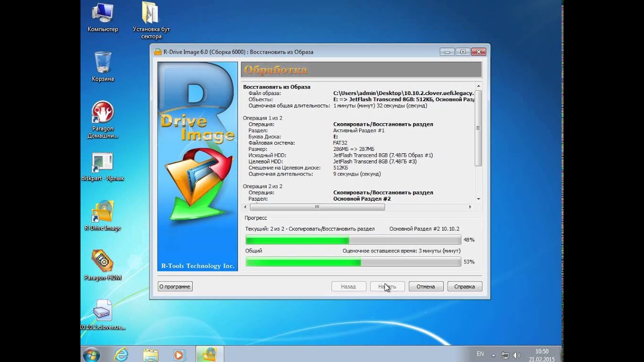The image size is (644, 362).
Task: Select the Активный Раздел #1 value
Action: [359, 130]
